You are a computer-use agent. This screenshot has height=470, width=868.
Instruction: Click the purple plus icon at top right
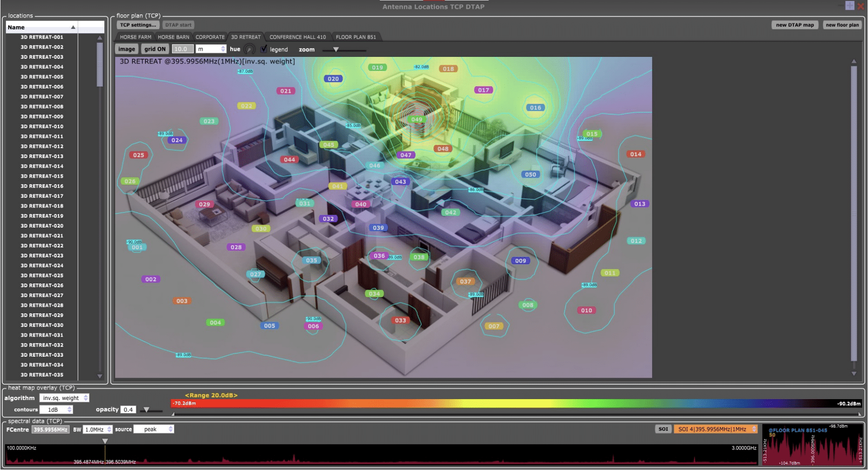(x=849, y=6)
